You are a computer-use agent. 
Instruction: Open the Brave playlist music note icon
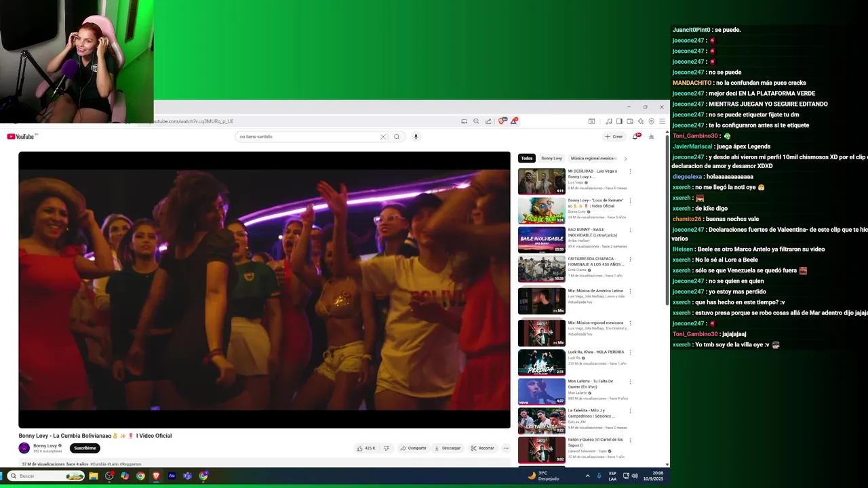tap(608, 121)
